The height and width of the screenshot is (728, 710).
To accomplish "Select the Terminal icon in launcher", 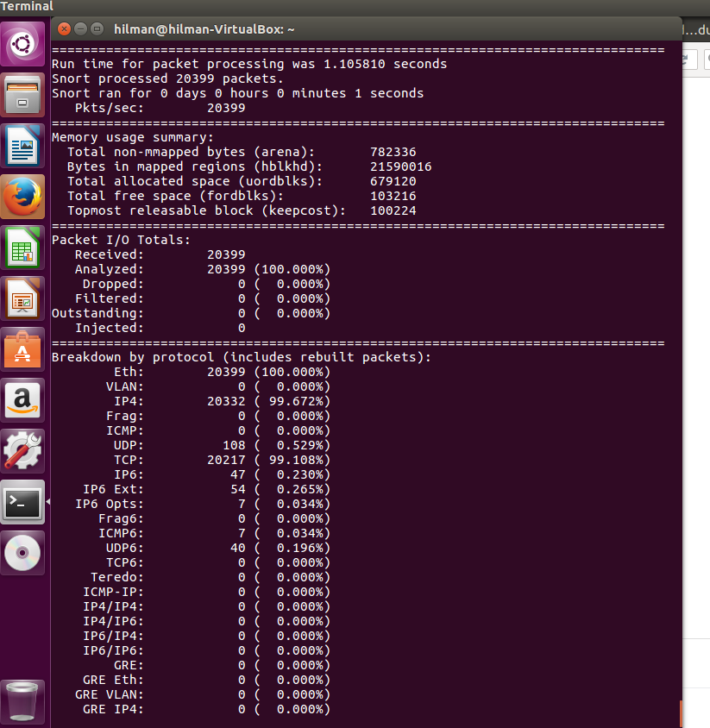I will (22, 501).
